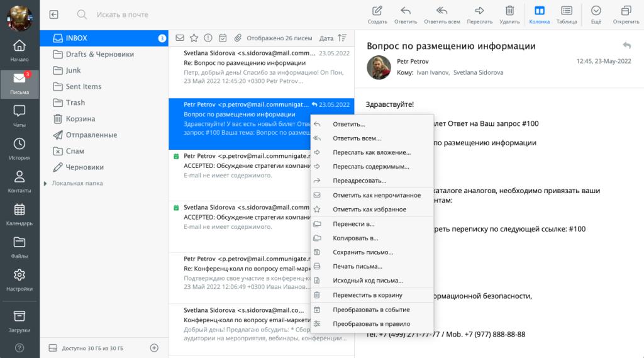The height and width of the screenshot is (358, 644).
Task: Filter messages with attachments via paperclip icon
Action: click(x=238, y=38)
